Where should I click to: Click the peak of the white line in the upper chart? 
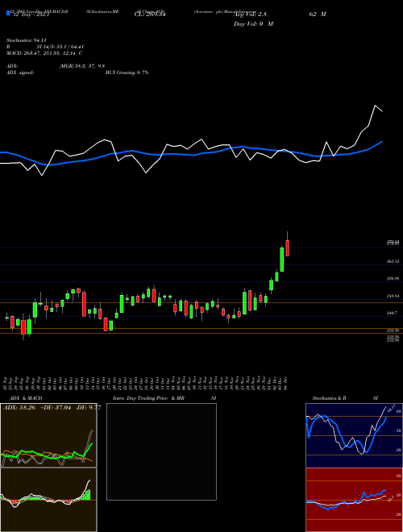(375, 106)
